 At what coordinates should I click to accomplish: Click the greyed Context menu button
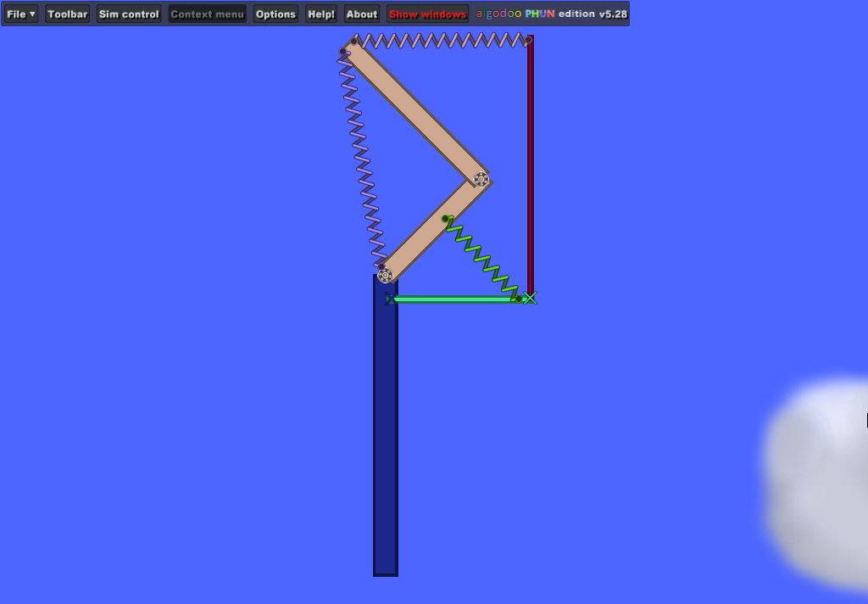207,14
